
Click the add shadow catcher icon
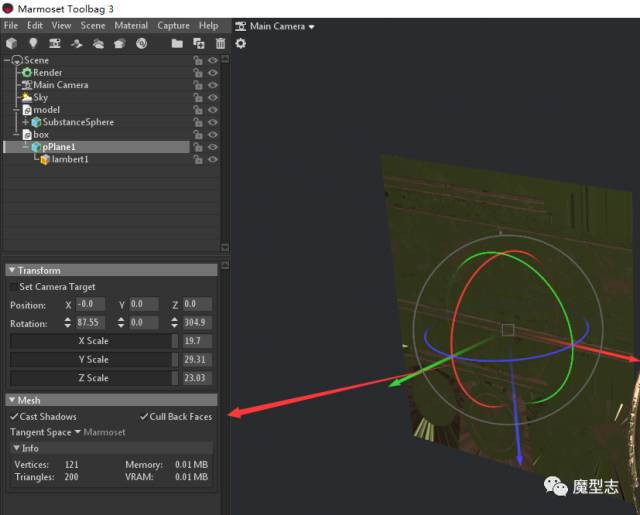pyautogui.click(x=76, y=43)
